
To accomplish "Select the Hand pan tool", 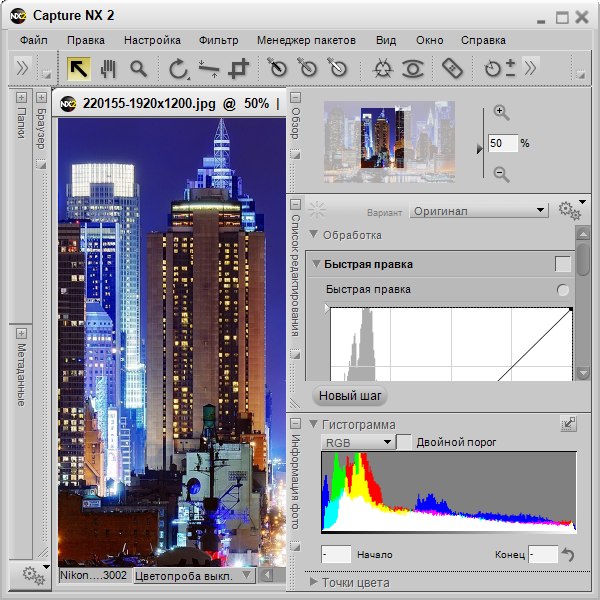I will [108, 69].
